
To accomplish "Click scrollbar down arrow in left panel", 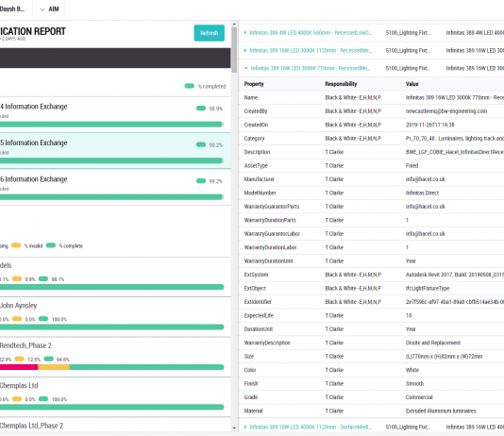I will 234,428.
